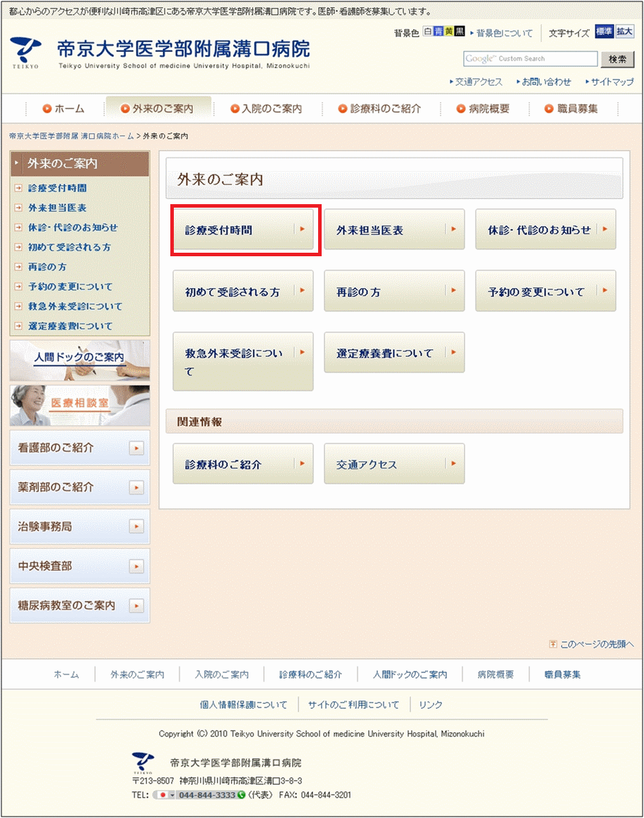Open sidebar link 再診の方
The image size is (644, 818).
click(47, 267)
